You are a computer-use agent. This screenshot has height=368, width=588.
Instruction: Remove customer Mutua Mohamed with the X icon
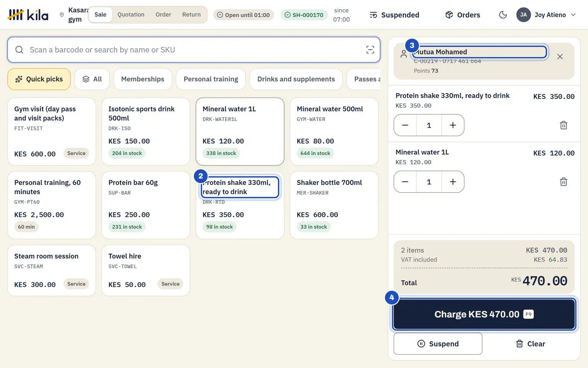[x=560, y=57]
